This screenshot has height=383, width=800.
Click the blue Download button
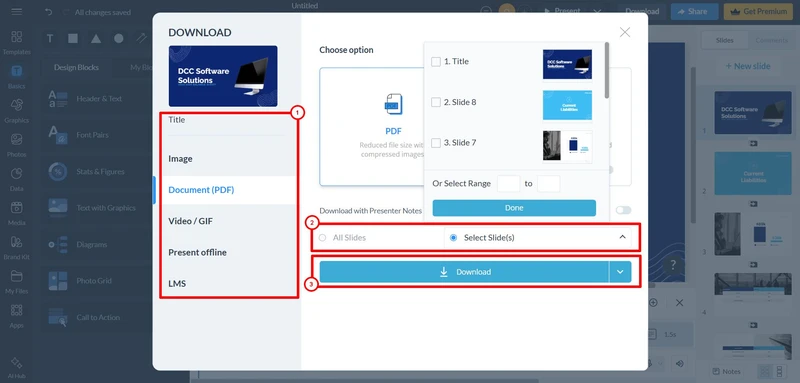tap(464, 272)
